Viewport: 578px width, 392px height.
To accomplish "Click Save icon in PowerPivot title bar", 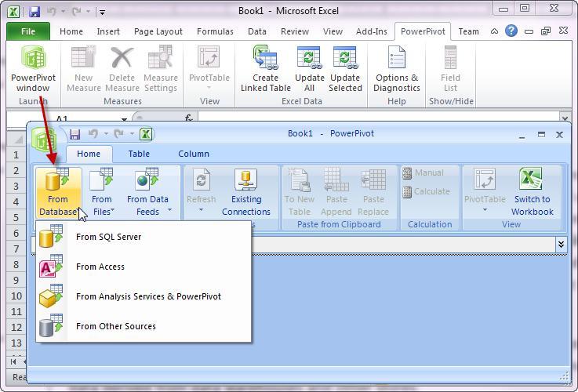I will [x=75, y=134].
